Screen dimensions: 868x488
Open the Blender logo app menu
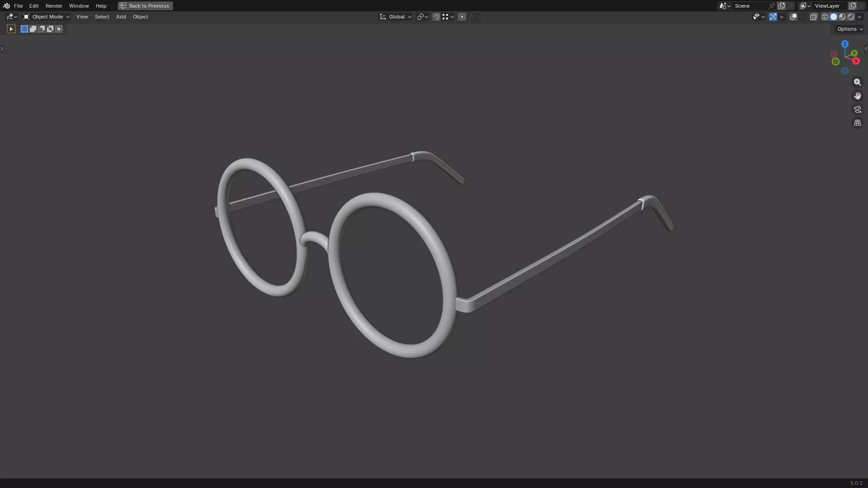[x=6, y=6]
